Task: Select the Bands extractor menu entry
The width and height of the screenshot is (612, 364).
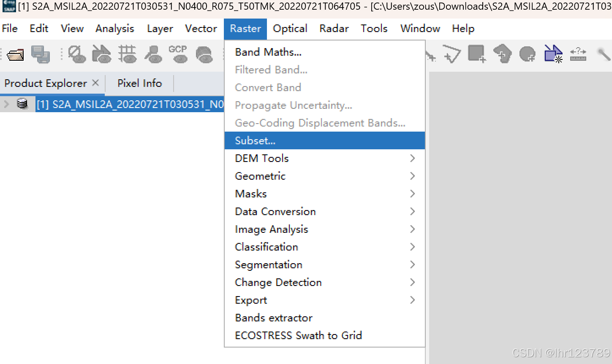Action: [x=324, y=318]
